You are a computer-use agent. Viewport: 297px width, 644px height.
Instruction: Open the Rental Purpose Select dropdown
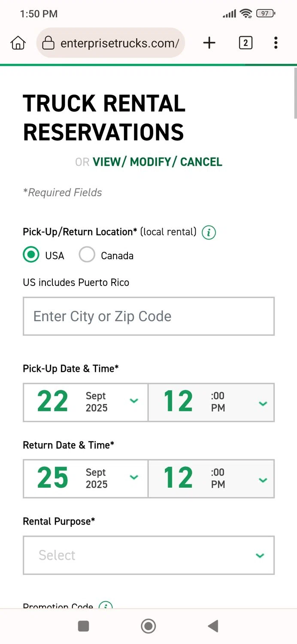pos(148,555)
